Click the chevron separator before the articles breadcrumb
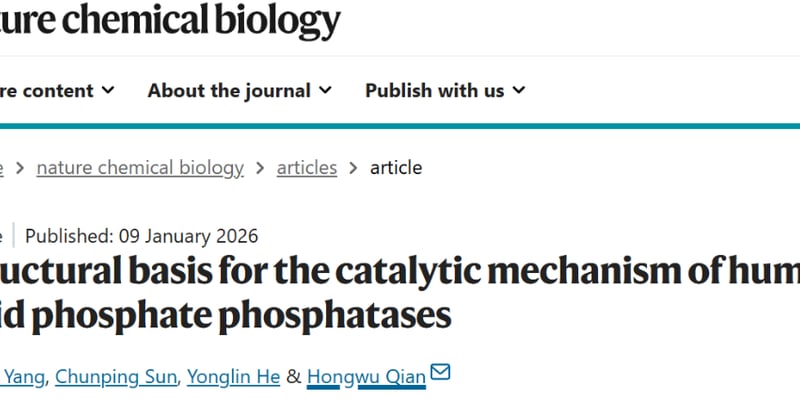The height and width of the screenshot is (400, 800). [260, 168]
